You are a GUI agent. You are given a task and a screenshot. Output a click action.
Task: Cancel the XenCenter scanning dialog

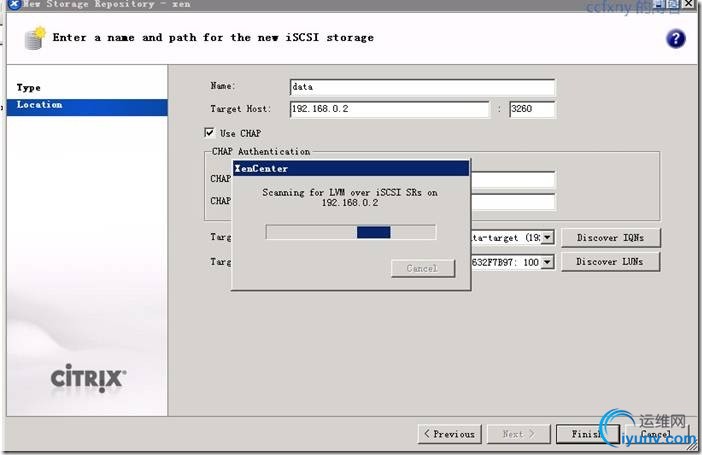(x=423, y=268)
